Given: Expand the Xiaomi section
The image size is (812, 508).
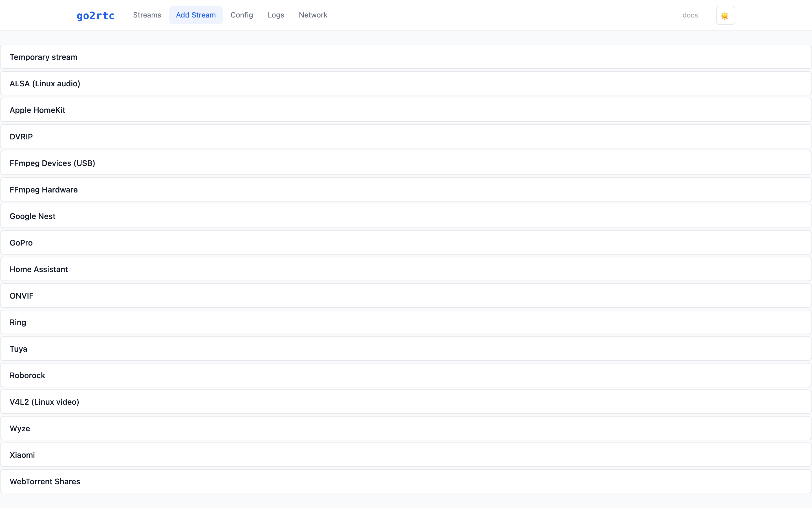Looking at the screenshot, I should 406,455.
